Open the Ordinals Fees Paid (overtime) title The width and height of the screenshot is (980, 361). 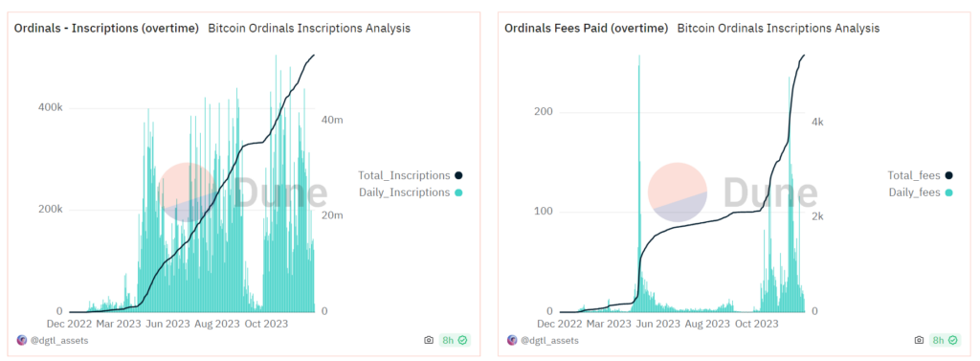point(587,28)
